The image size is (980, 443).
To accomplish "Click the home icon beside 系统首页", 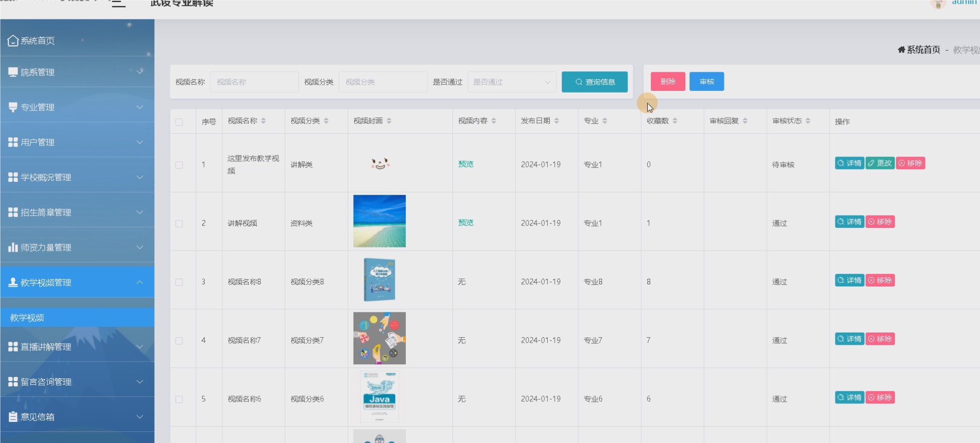I will click(13, 41).
